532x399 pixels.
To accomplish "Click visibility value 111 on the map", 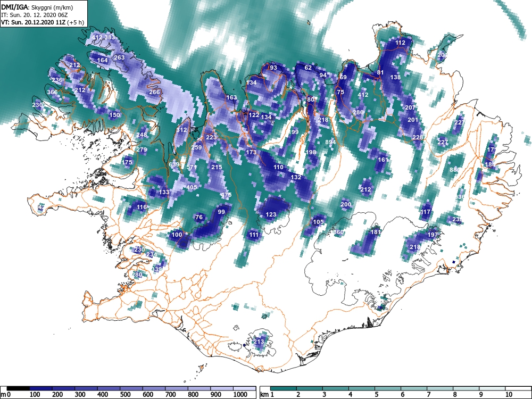I will coord(254,235).
